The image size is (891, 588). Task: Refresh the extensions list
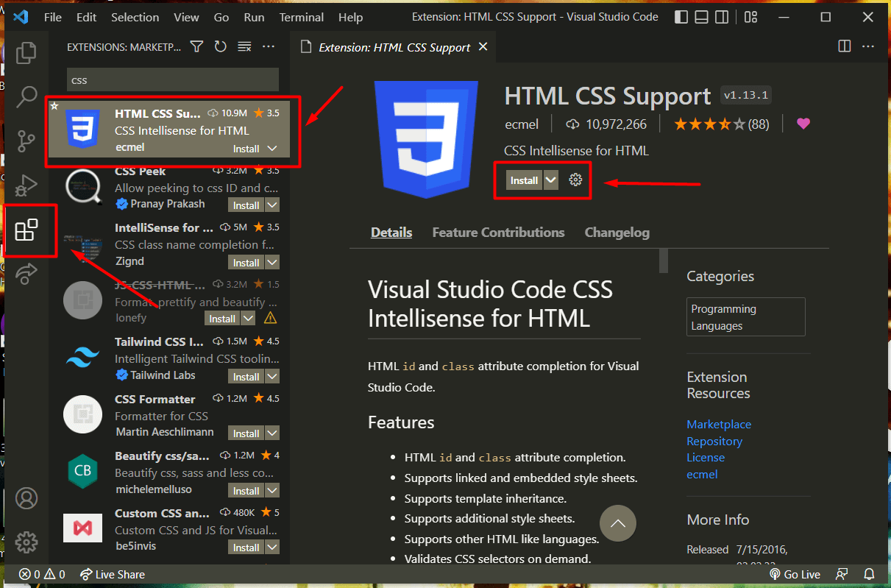[x=220, y=47]
